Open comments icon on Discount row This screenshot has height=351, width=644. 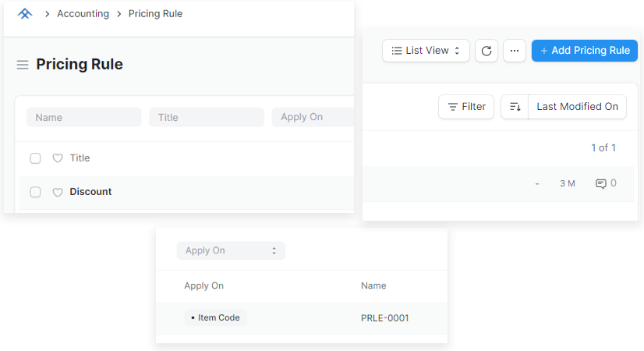[x=601, y=183]
